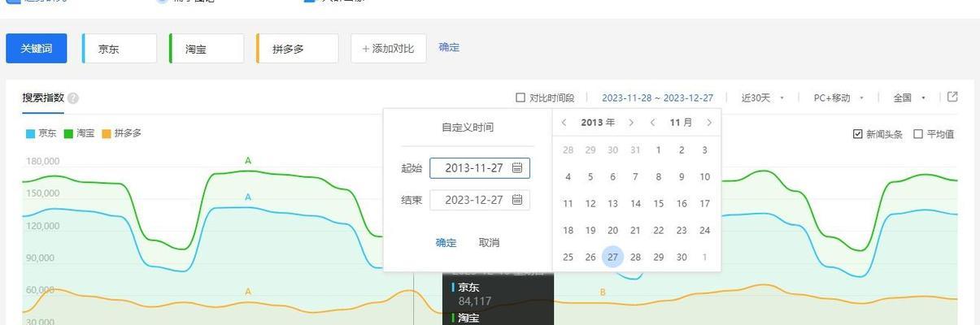Pick day 18 in the calendar
This screenshot has height=325, width=980.
coord(568,230)
